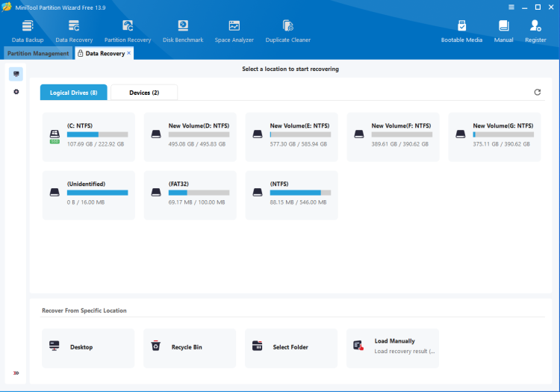This screenshot has width=560, height=392.
Task: Click the text 577.30 GB / 585.94 GB
Action: [299, 144]
